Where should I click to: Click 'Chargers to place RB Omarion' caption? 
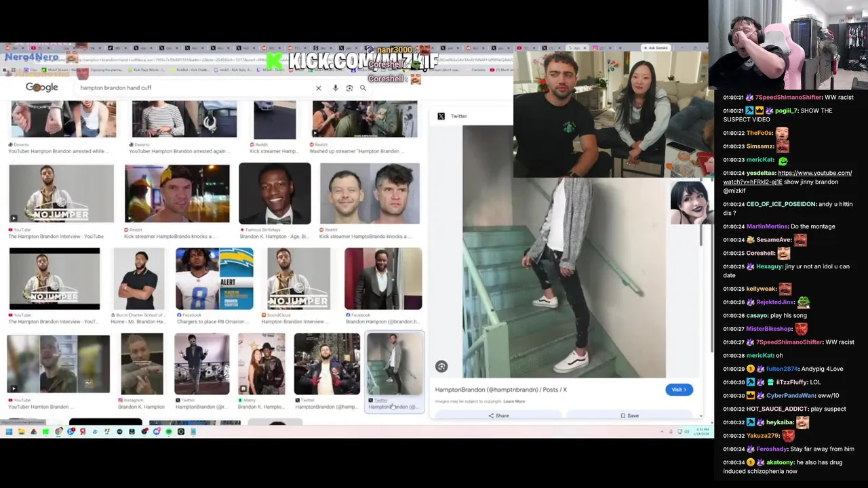(x=214, y=322)
